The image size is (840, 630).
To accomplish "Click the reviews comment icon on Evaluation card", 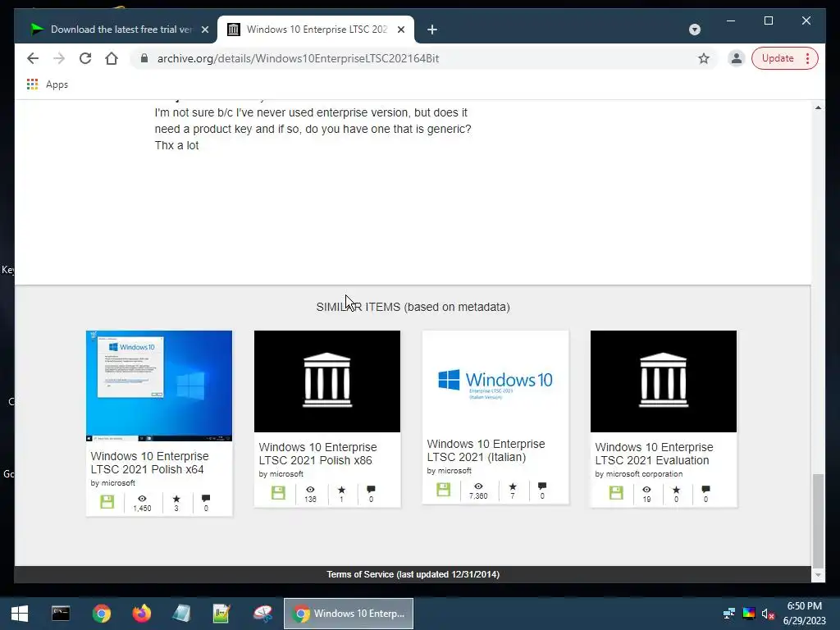I will tap(705, 490).
